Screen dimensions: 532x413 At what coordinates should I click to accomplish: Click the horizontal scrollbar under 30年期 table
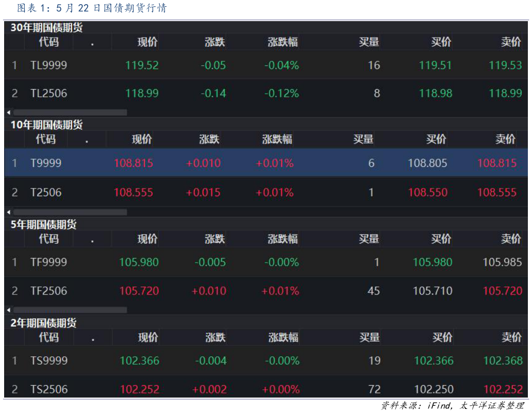[70, 111]
